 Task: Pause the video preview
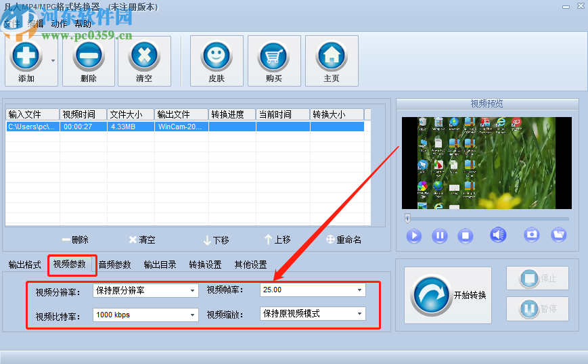coord(440,236)
